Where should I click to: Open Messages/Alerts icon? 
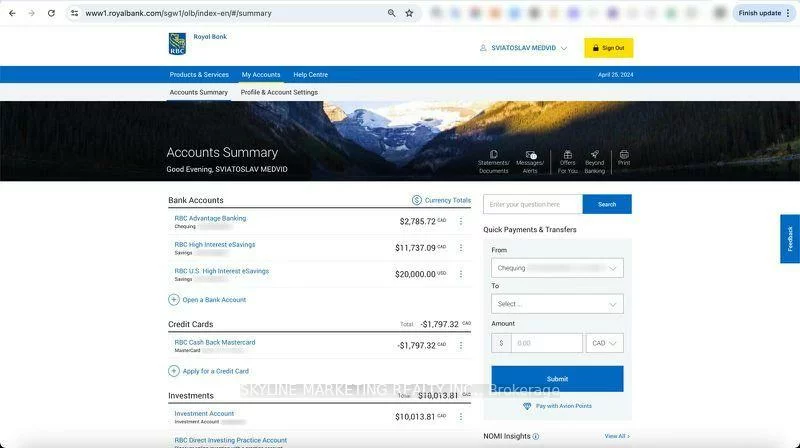530,162
